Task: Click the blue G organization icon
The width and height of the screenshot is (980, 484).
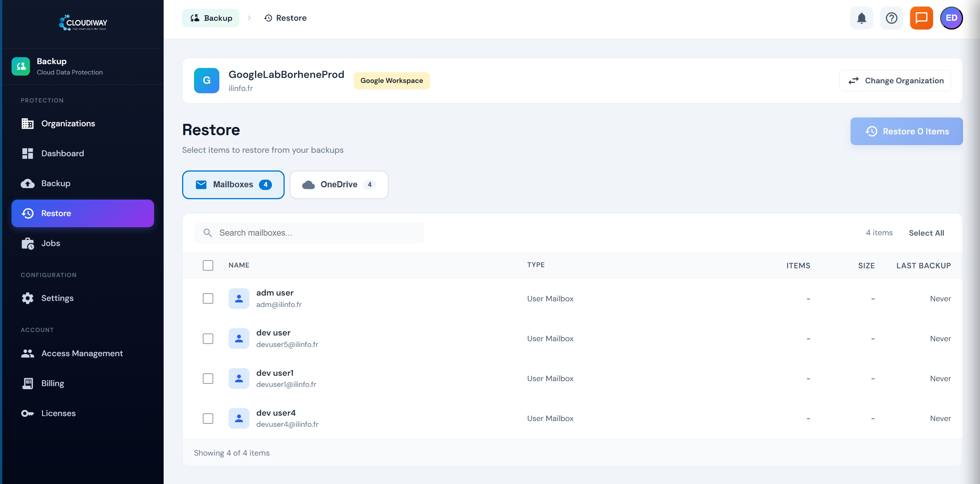Action: click(x=207, y=81)
